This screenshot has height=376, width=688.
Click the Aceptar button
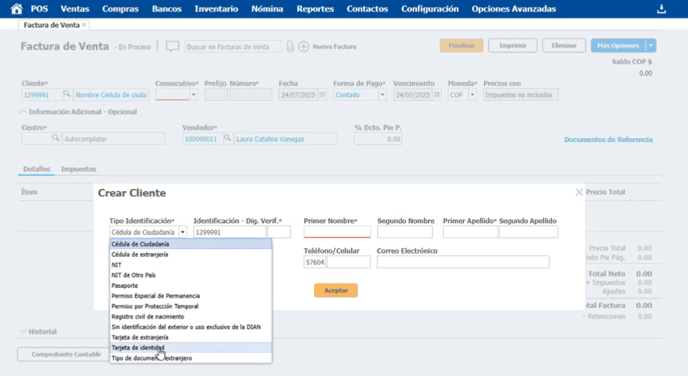click(336, 290)
